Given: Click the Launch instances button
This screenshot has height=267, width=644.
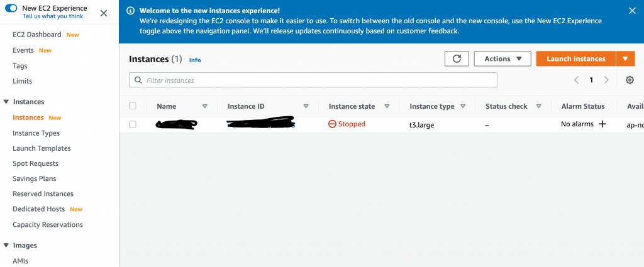Looking at the screenshot, I should (576, 58).
